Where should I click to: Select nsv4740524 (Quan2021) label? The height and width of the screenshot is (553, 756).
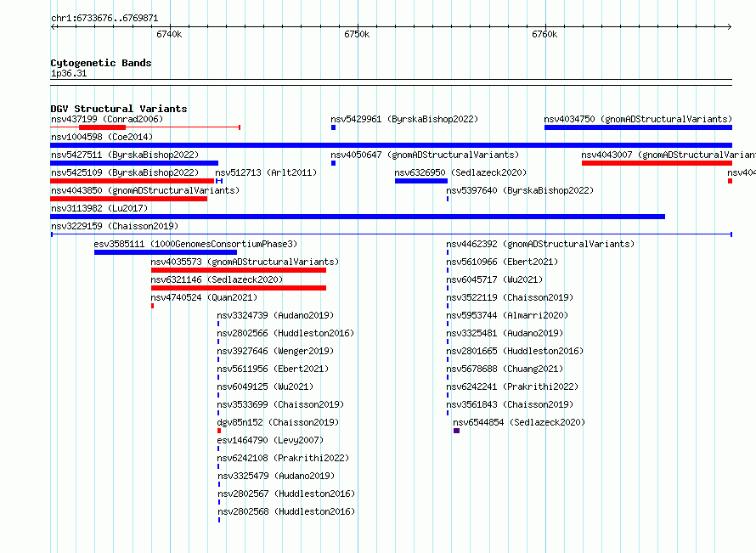(x=204, y=297)
